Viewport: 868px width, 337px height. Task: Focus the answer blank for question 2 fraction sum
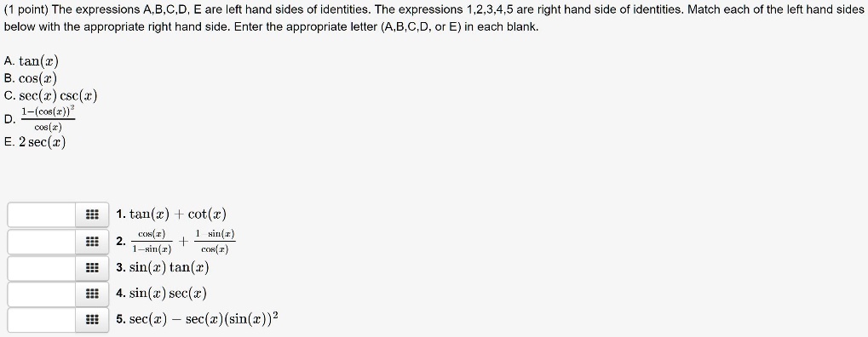coord(42,242)
